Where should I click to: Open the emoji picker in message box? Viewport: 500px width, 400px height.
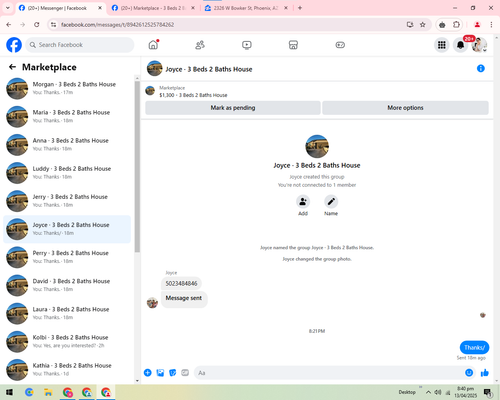(x=469, y=373)
